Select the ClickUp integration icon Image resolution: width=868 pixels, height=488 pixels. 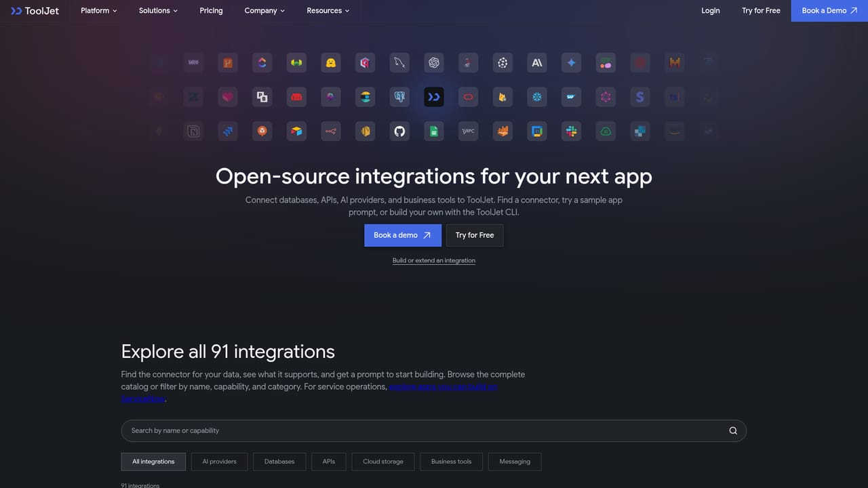point(262,63)
